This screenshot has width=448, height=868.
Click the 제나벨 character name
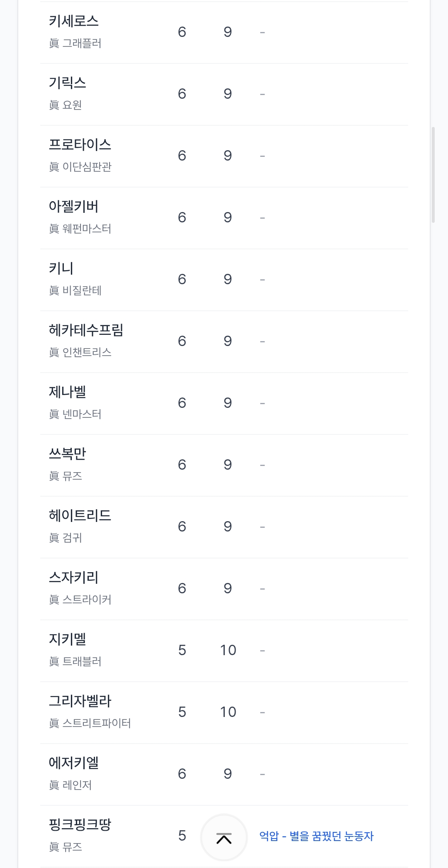click(x=68, y=392)
